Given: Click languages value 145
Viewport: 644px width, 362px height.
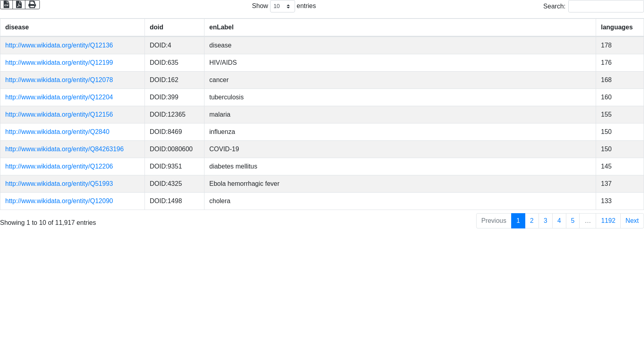Looking at the screenshot, I should click(x=620, y=167).
